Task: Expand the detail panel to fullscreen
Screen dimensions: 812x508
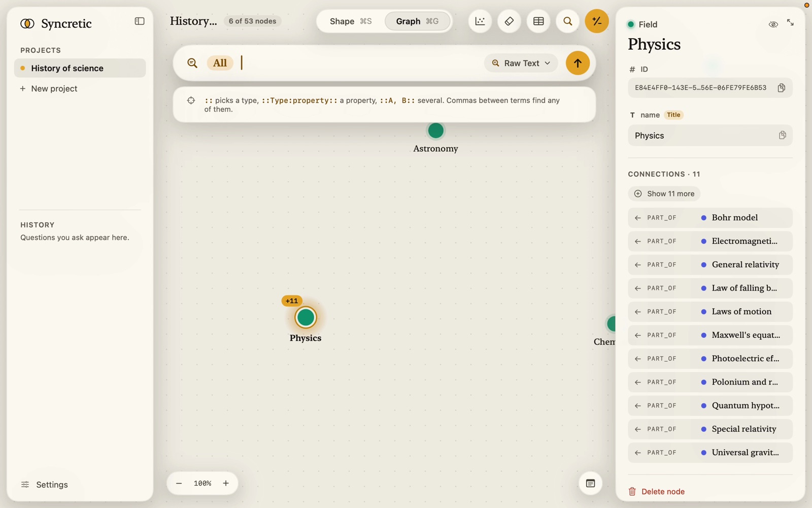Action: (x=790, y=23)
